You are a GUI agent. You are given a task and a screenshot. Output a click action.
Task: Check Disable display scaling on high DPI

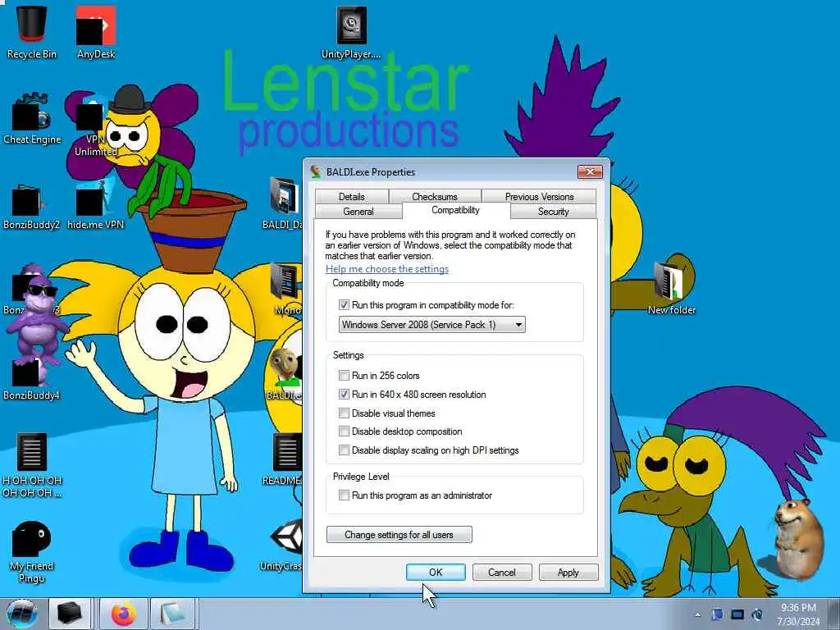(x=344, y=450)
